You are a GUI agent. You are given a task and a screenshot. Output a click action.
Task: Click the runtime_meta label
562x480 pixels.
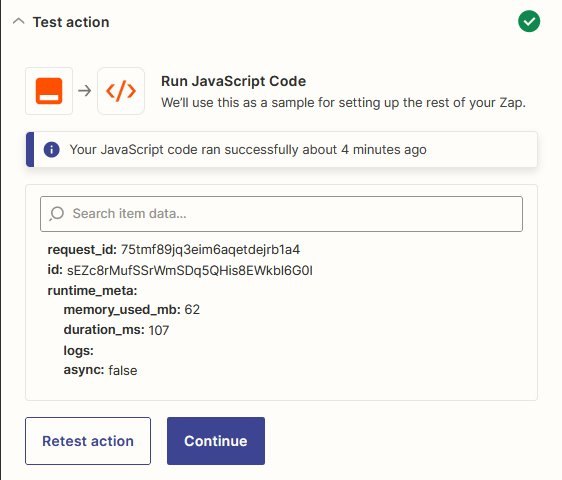pyautogui.click(x=92, y=290)
